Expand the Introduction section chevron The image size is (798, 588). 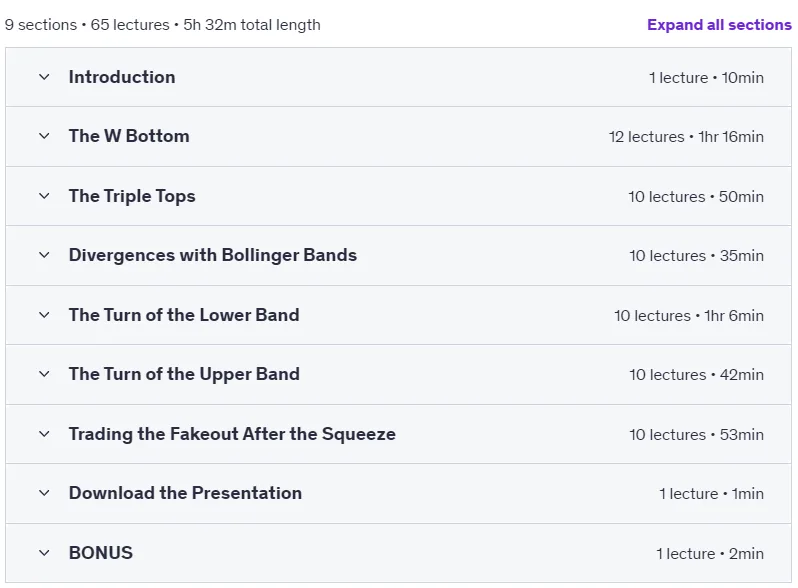click(x=44, y=77)
